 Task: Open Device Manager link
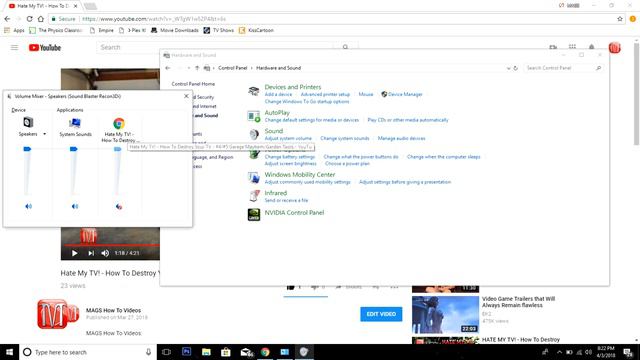point(405,94)
